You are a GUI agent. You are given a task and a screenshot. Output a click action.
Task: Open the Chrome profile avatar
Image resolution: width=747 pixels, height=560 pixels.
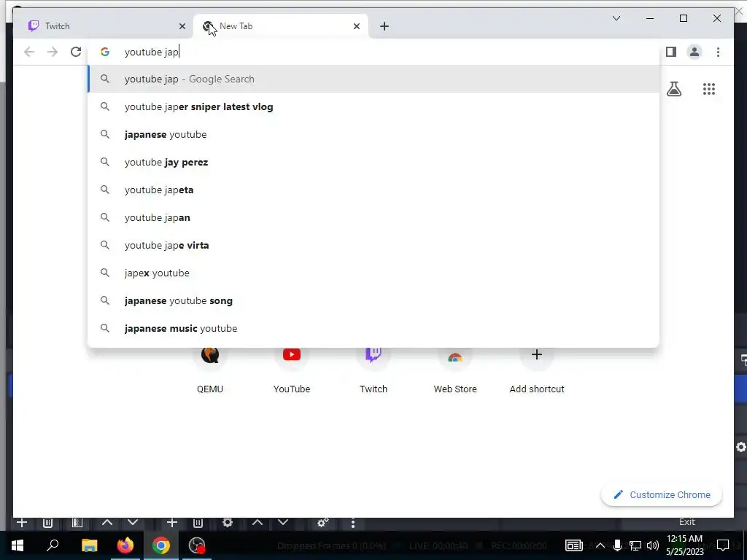(x=694, y=52)
